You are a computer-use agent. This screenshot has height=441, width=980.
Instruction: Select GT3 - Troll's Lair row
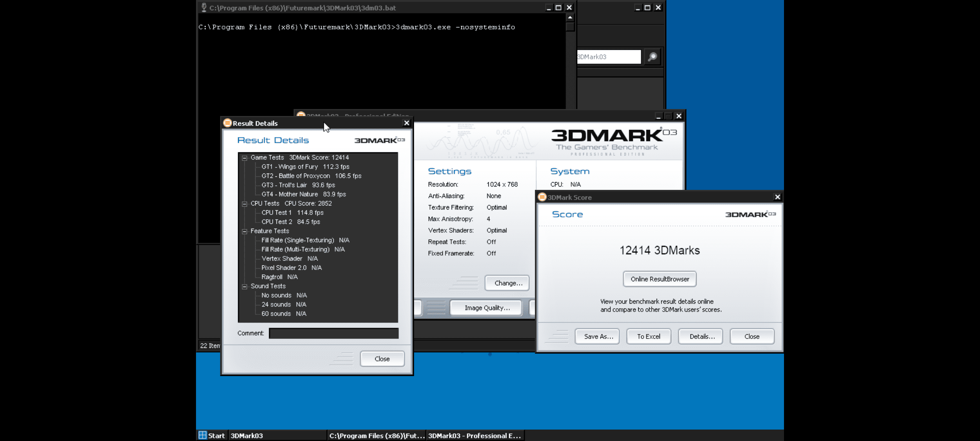click(298, 185)
